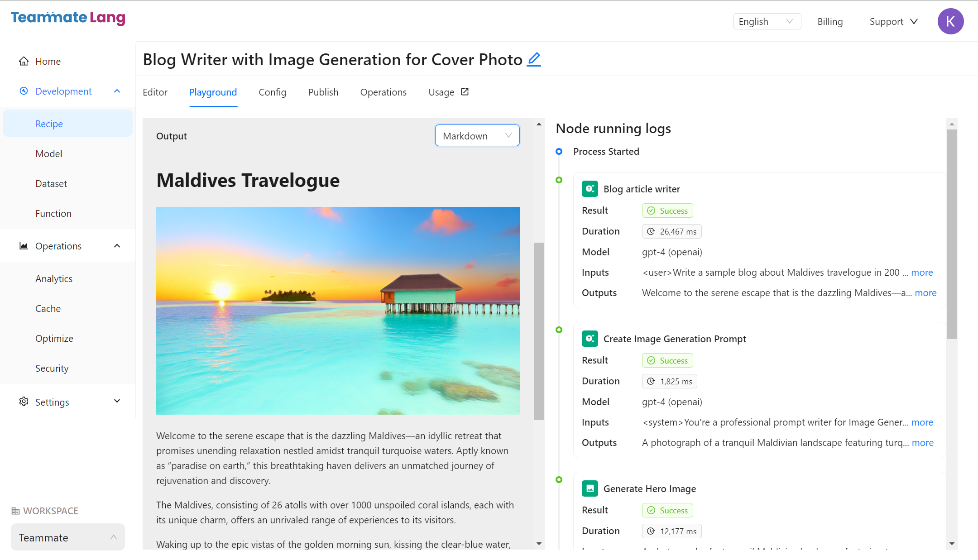Click the Generate Hero Image node icon
The image size is (978, 560).
[x=590, y=488]
